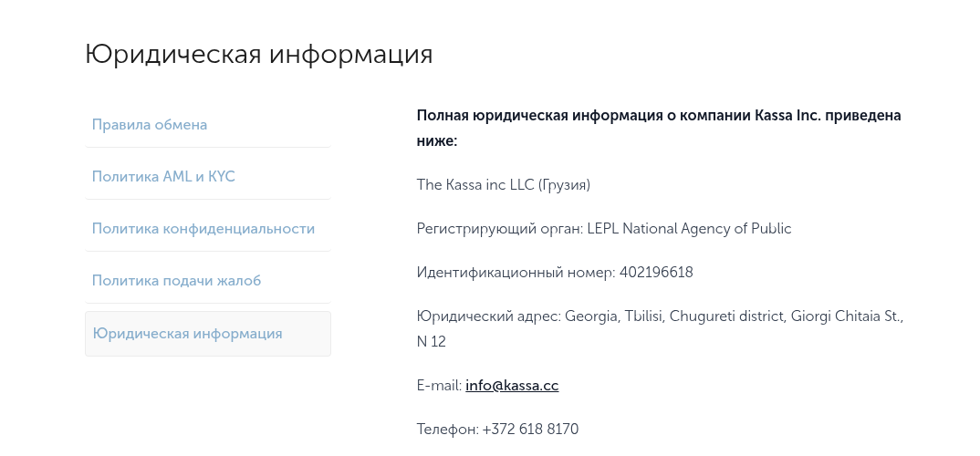Open the Правила обмена sidebar item

click(x=150, y=125)
